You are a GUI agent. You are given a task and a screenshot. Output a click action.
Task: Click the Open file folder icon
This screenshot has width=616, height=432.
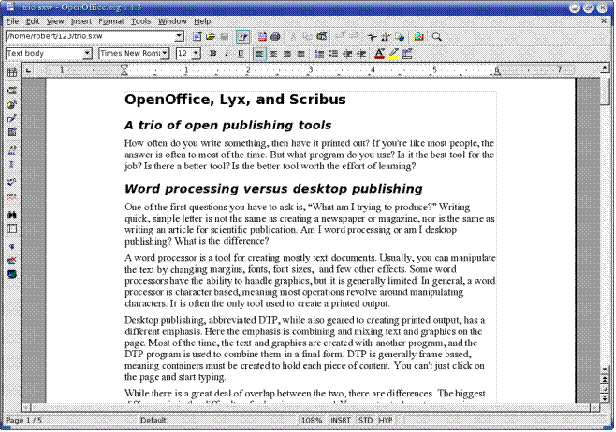coord(211,37)
